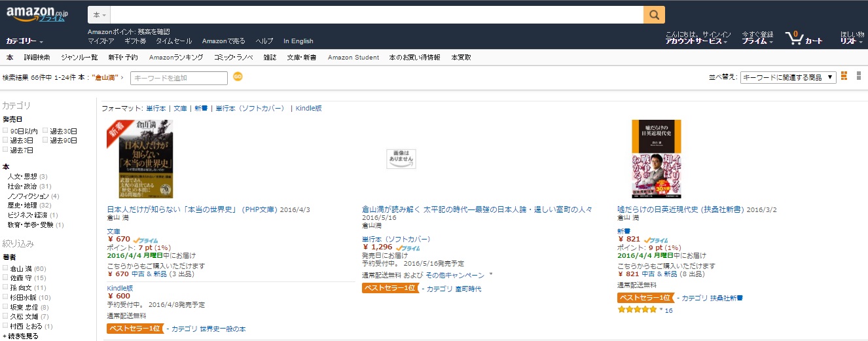Tick the author 倉山 満 checkbox

tap(5, 268)
